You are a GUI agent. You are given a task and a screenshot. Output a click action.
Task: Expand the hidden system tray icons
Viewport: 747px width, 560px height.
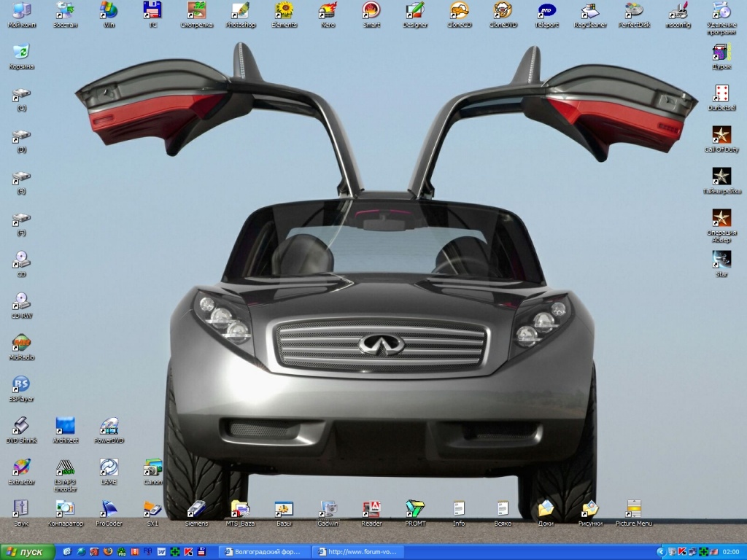(660, 552)
